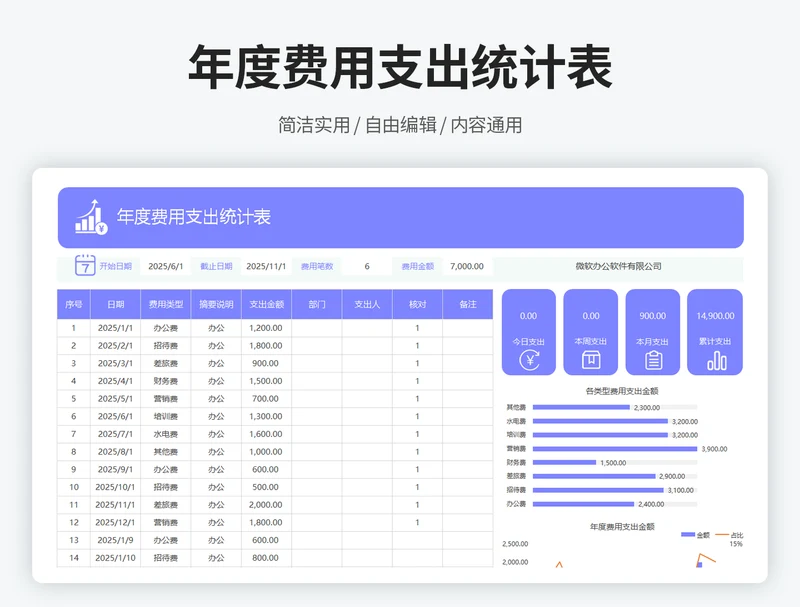This screenshot has width=800, height=607.
Task: Select the date cell 2025/5/1
Action: point(115,399)
